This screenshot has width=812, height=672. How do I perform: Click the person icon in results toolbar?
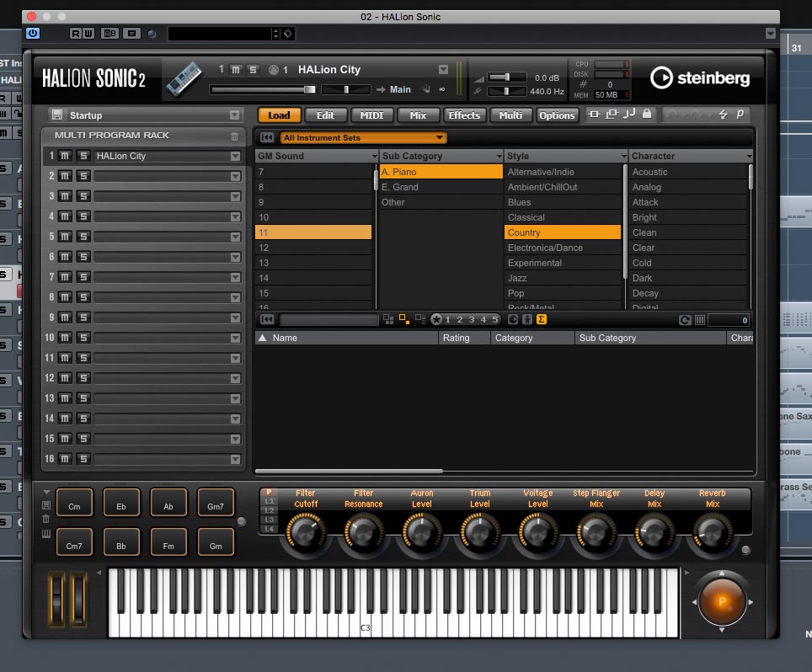click(x=527, y=319)
